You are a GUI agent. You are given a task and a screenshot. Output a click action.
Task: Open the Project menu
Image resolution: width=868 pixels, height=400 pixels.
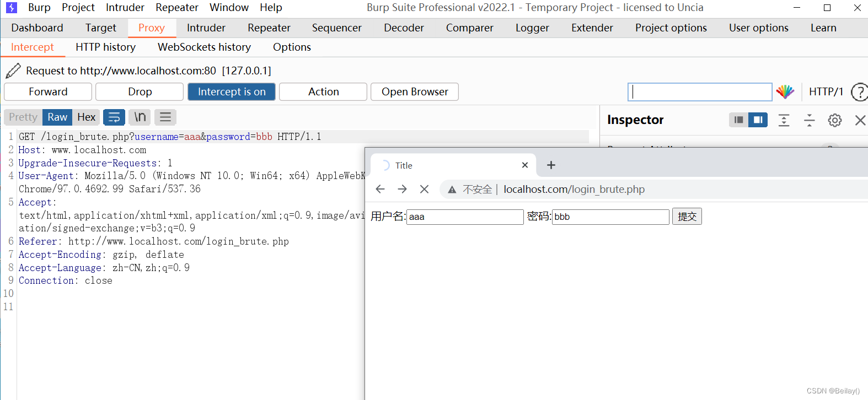(78, 8)
